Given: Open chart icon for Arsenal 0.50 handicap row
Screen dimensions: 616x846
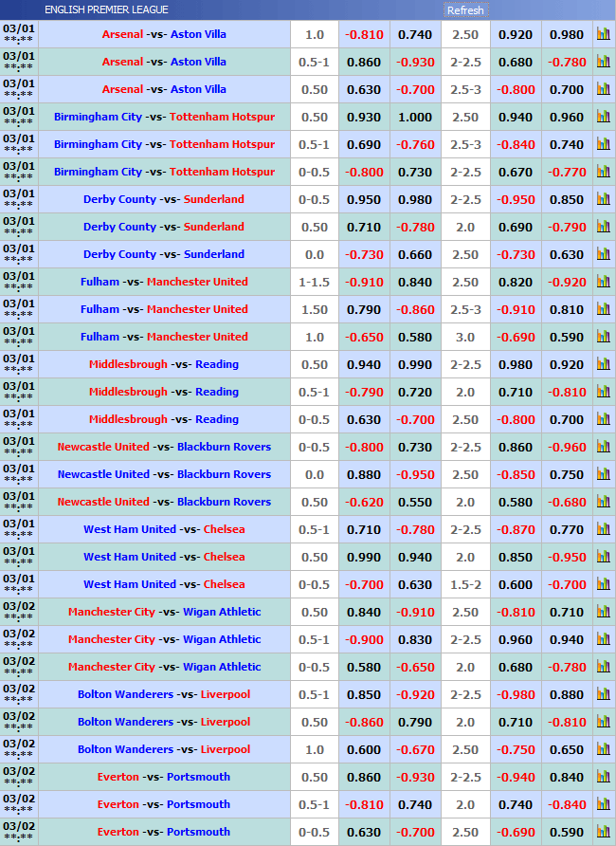Looking at the screenshot, I should (x=604, y=89).
